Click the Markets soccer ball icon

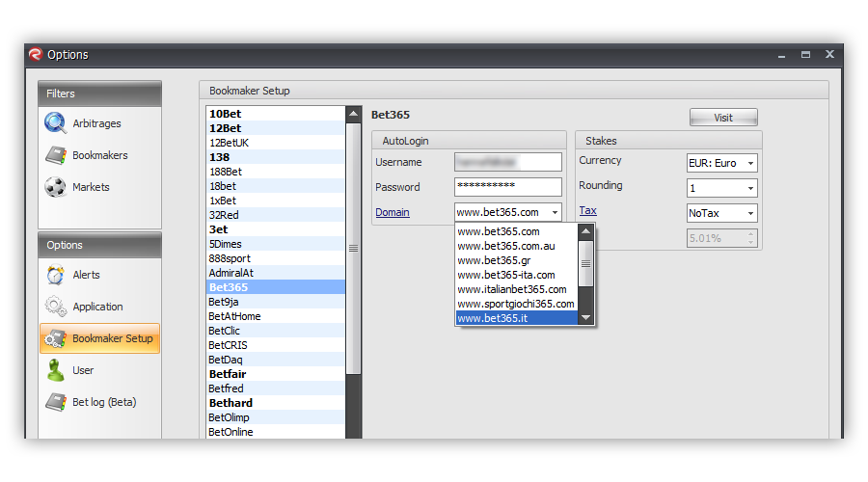click(55, 187)
